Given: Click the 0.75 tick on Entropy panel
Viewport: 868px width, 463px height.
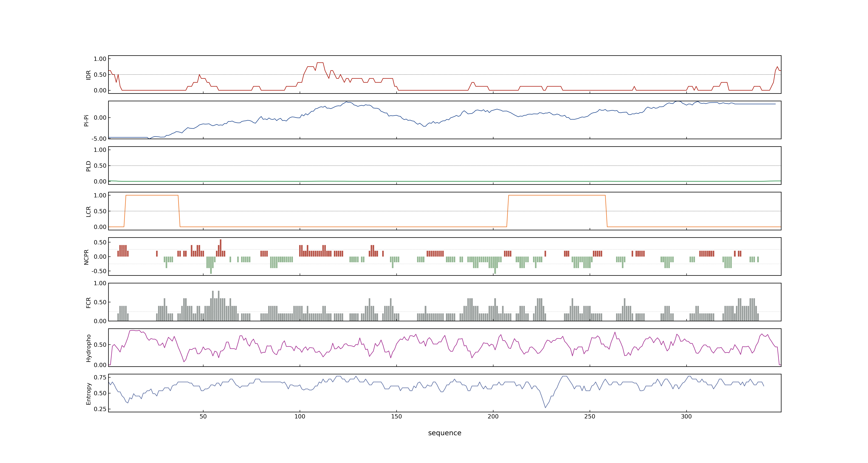Looking at the screenshot, I should pyautogui.click(x=100, y=377).
